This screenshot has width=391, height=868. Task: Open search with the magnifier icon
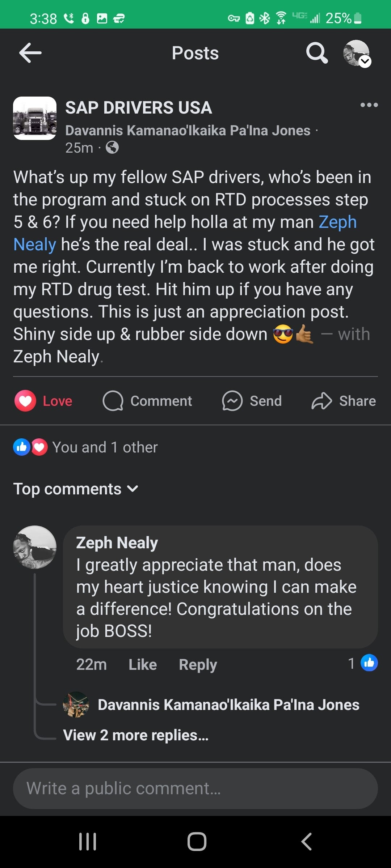[x=317, y=53]
